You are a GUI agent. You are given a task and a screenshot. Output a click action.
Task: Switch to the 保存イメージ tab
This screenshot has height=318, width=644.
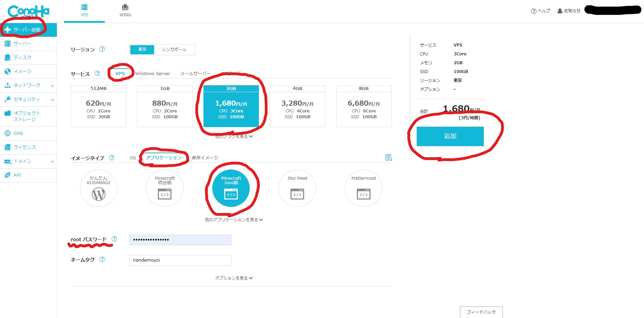[205, 158]
